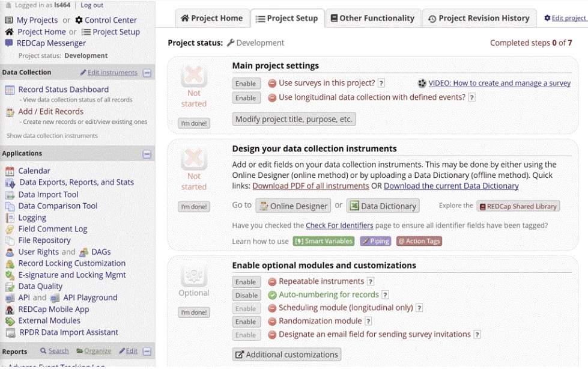Image resolution: width=588 pixels, height=369 pixels.
Task: Open the Check For Identifiers page
Action: (339, 225)
